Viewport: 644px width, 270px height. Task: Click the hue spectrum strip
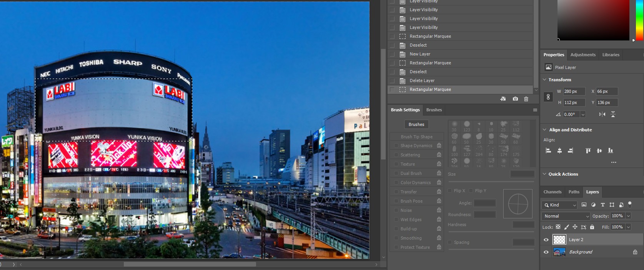click(639, 20)
